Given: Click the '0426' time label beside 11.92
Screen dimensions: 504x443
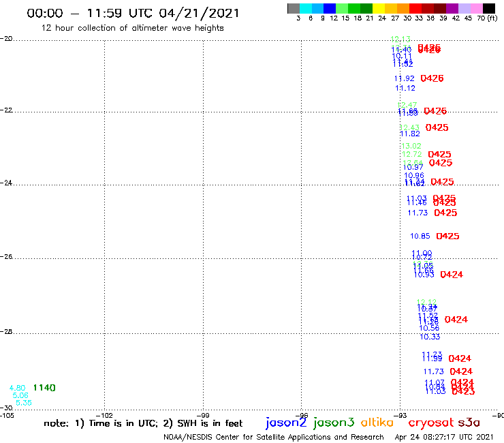Looking at the screenshot, I should pos(432,78).
